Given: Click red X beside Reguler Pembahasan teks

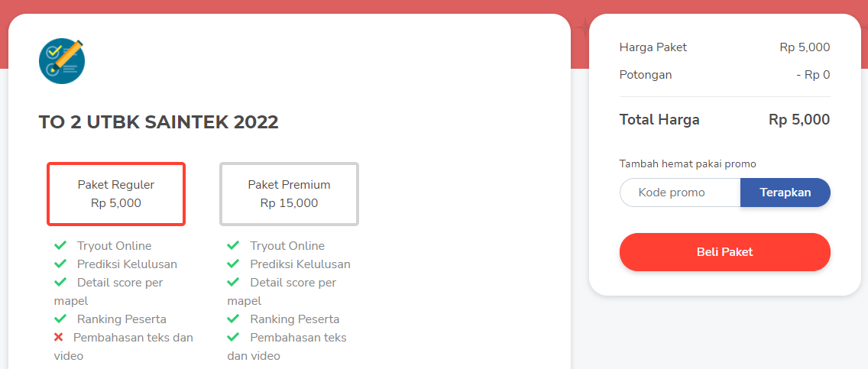Looking at the screenshot, I should coord(60,337).
